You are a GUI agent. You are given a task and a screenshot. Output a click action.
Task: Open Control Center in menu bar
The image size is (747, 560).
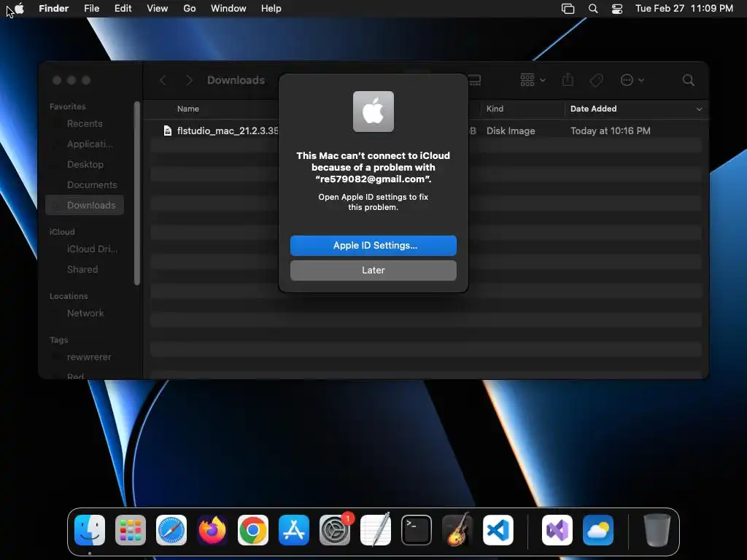tap(617, 9)
